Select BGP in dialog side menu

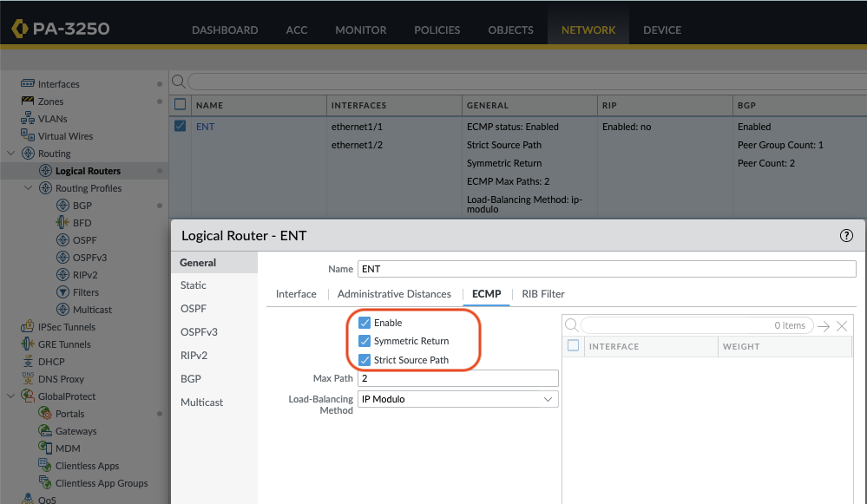(191, 379)
